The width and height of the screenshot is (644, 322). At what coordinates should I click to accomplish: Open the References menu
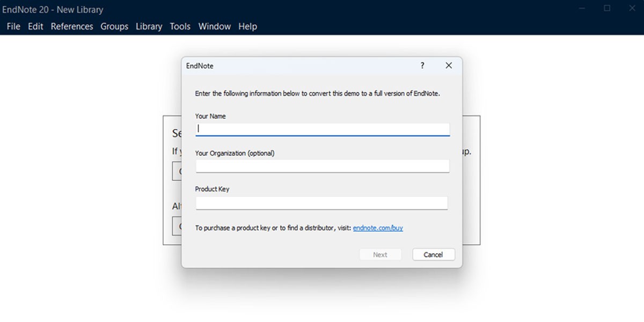pos(72,26)
